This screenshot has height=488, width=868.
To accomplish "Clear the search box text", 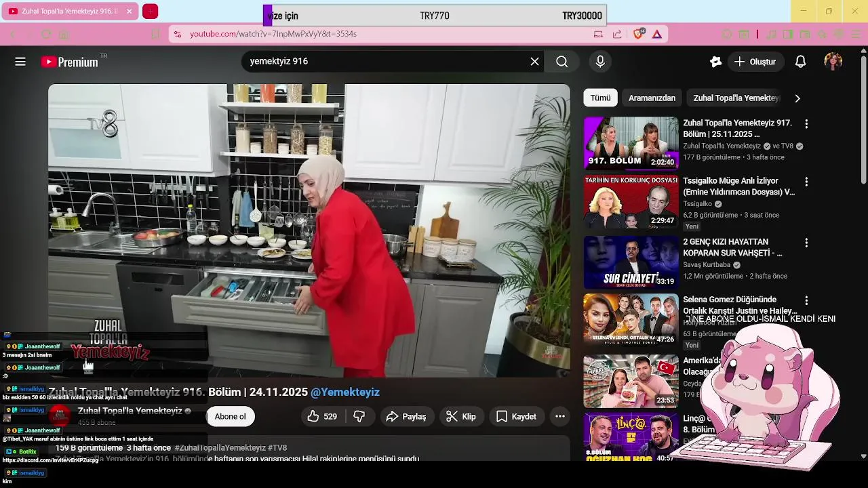I will pyautogui.click(x=534, y=62).
